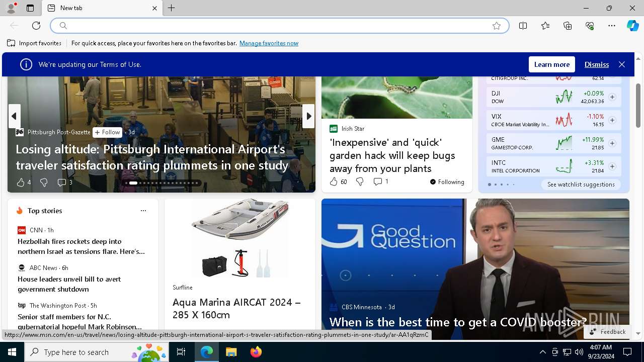Open comments on Pittsburgh airport story
644x362 pixels.
coord(65,183)
